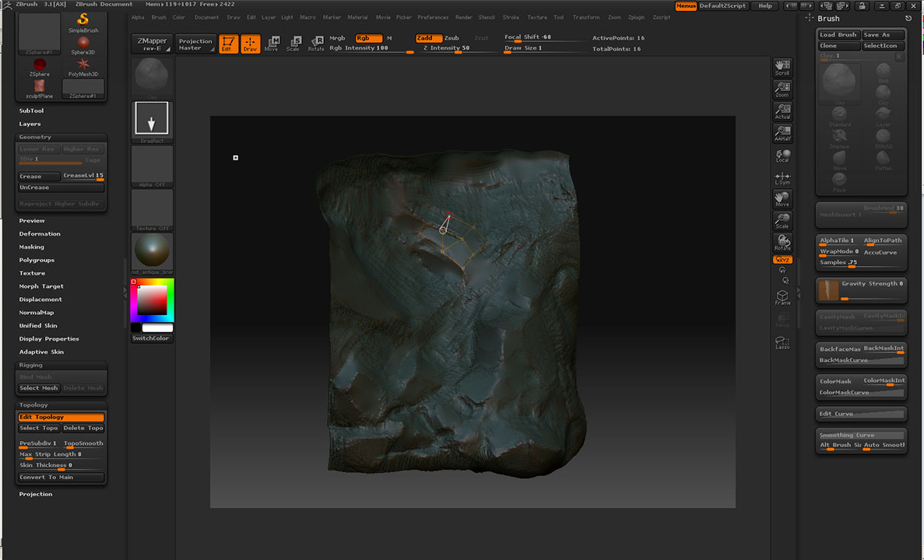Viewport: 924px width, 560px height.
Task: Click the Z Intensity slider
Action: tap(456, 48)
